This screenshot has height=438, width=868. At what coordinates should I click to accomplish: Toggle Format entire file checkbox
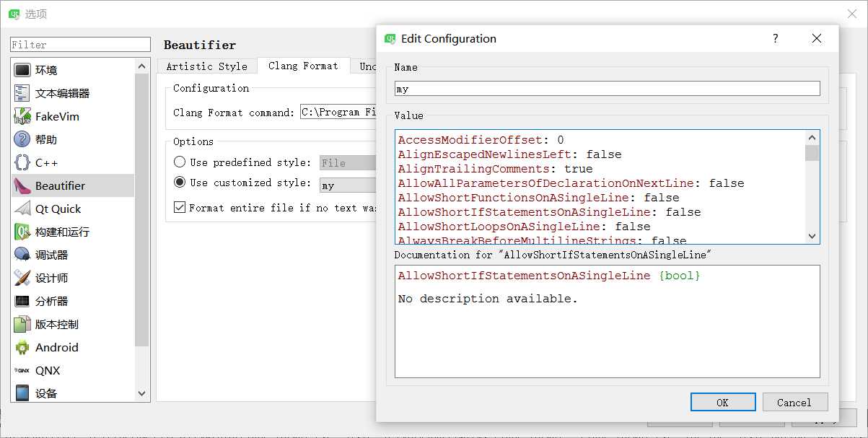(180, 207)
